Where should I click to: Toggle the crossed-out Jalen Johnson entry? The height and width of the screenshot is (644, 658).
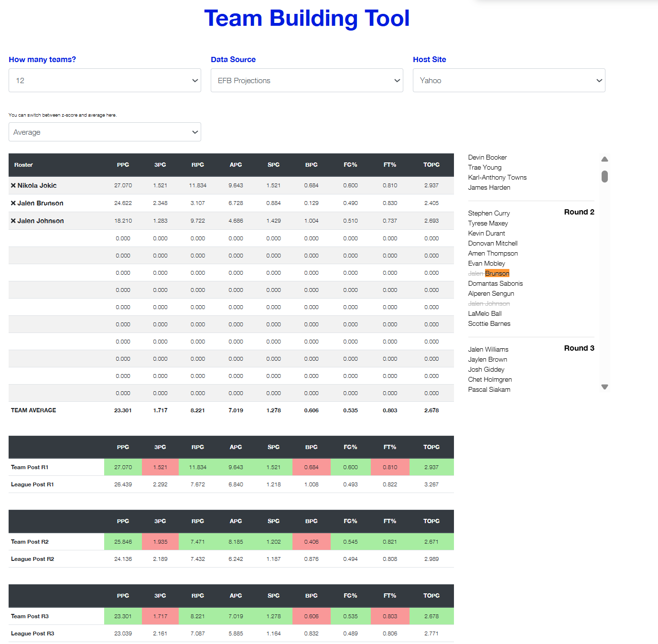coord(489,303)
